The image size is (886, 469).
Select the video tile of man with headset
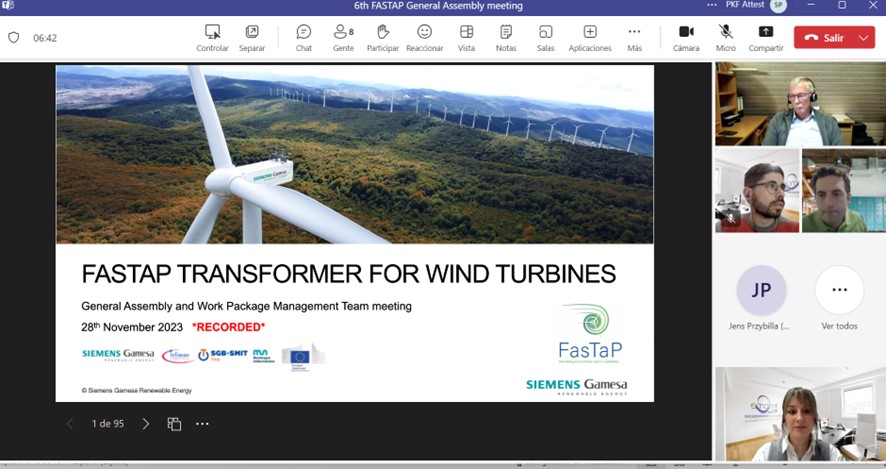800,104
